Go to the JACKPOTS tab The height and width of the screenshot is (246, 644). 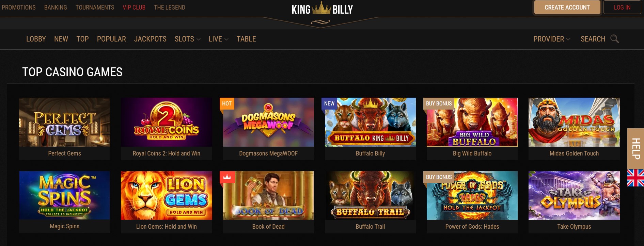click(150, 39)
